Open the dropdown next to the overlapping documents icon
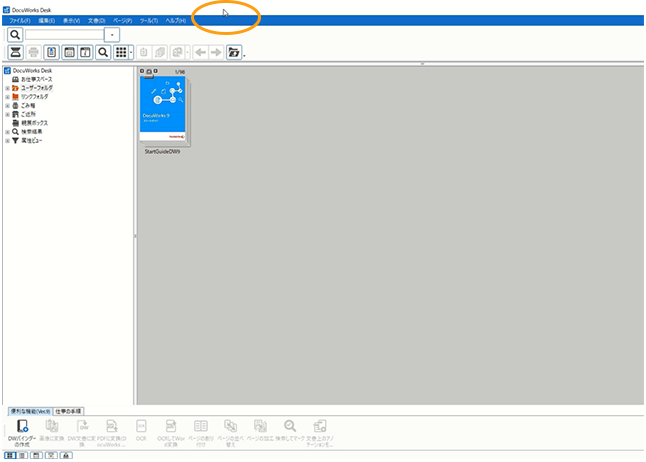This screenshot has width=646, height=462. click(x=187, y=52)
